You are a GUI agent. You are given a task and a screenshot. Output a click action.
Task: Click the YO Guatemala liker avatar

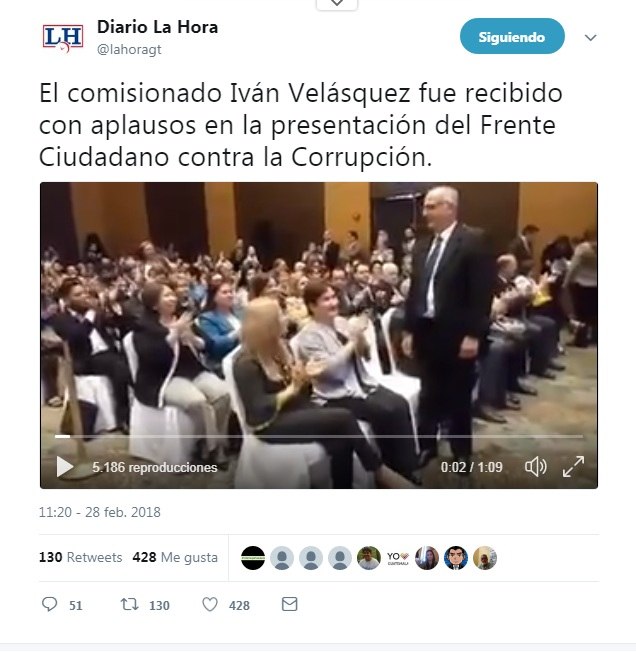(x=398, y=558)
